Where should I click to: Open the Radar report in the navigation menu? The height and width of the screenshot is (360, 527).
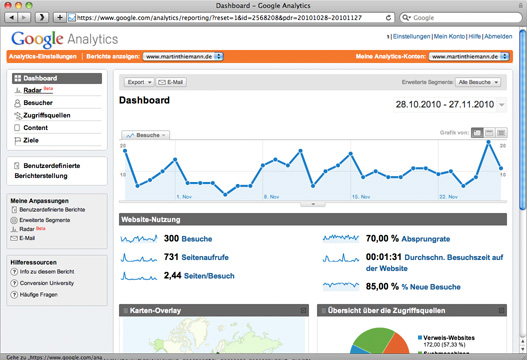point(33,90)
